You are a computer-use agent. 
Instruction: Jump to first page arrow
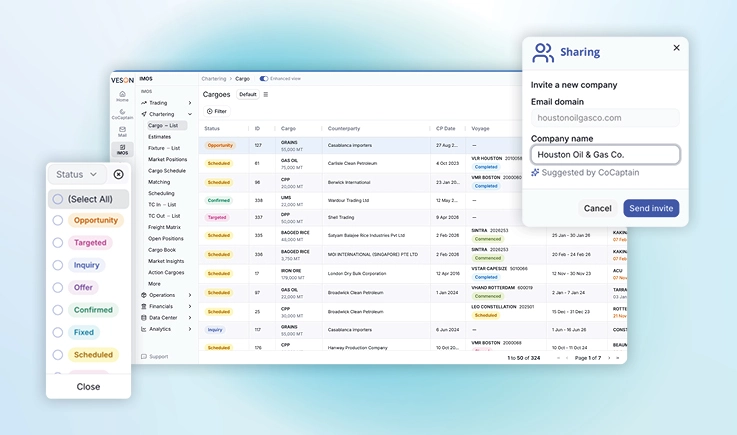(558, 358)
